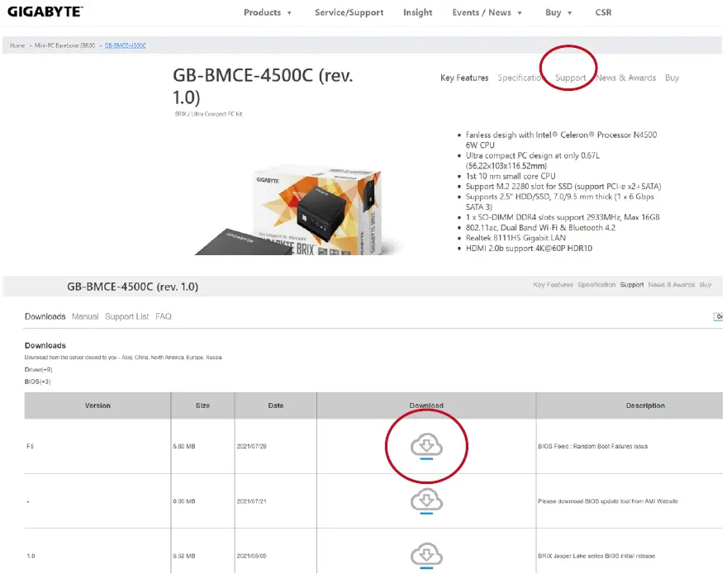The height and width of the screenshot is (588, 727).
Task: Select Specification tab beside product title
Action: [x=520, y=78]
